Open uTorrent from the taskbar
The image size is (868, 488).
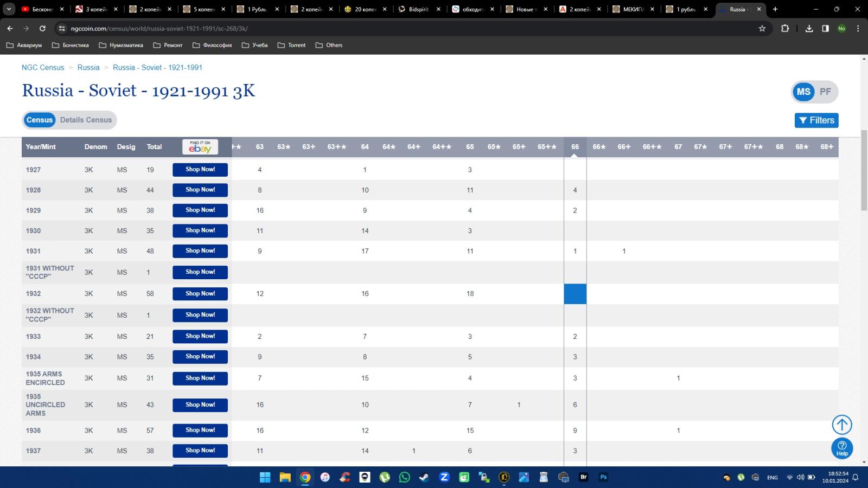385,477
